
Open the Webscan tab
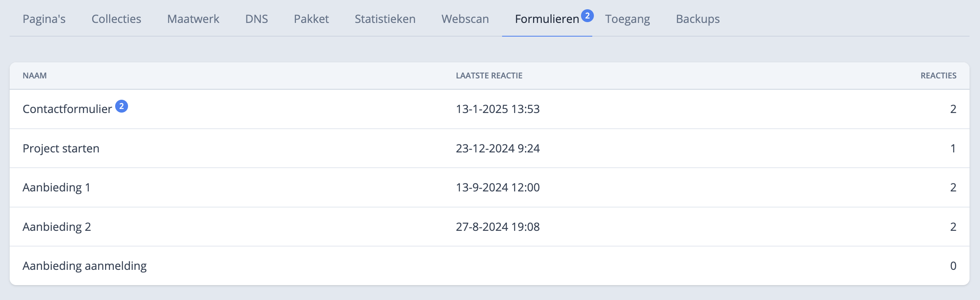pyautogui.click(x=465, y=18)
